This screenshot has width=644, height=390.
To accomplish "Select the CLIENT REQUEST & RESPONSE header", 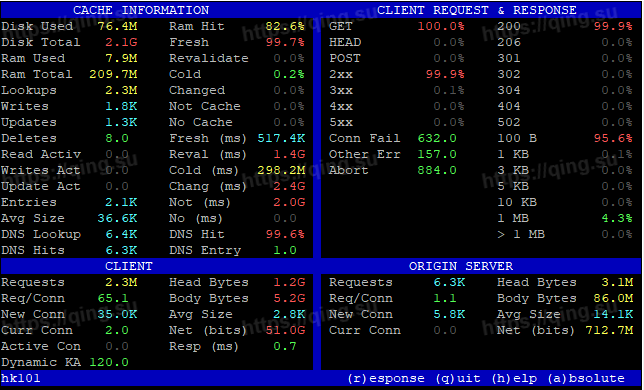I will (476, 10).
